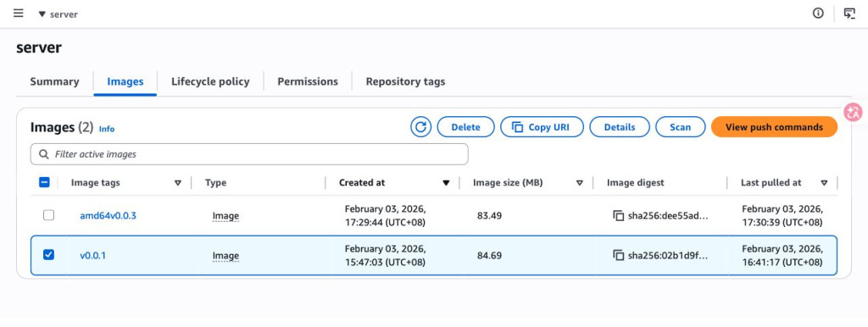Uncheck the v0.0.1 image checkbox
The image size is (868, 327).
pos(48,254)
